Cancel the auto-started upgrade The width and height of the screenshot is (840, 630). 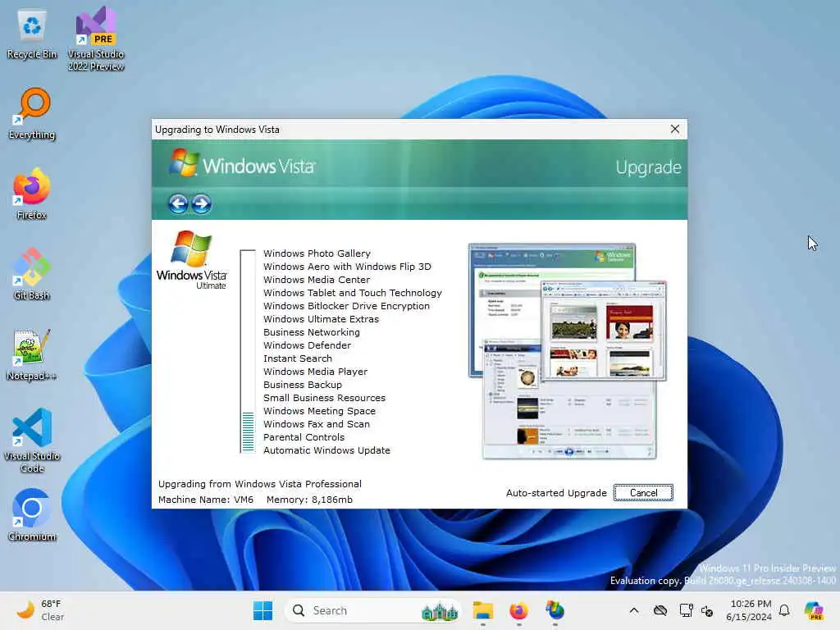[643, 493]
